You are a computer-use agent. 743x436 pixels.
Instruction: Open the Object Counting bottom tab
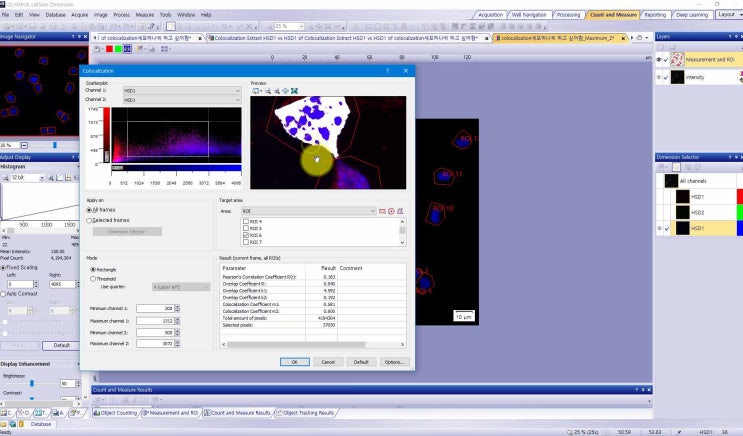pyautogui.click(x=115, y=413)
